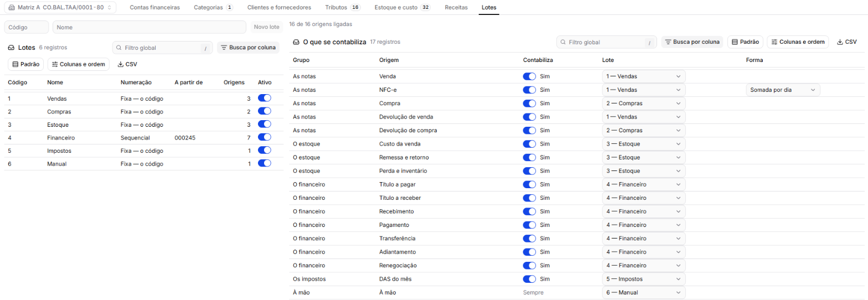Click the Novo lote button

pos(266,27)
